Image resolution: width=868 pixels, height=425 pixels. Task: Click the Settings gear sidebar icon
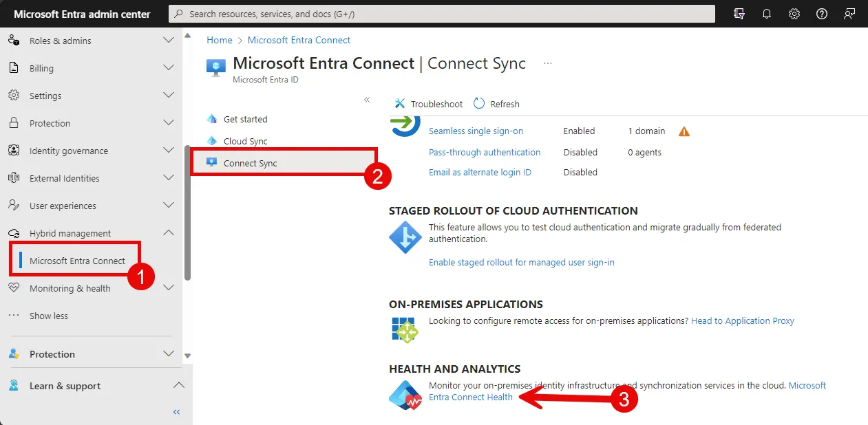click(x=14, y=96)
